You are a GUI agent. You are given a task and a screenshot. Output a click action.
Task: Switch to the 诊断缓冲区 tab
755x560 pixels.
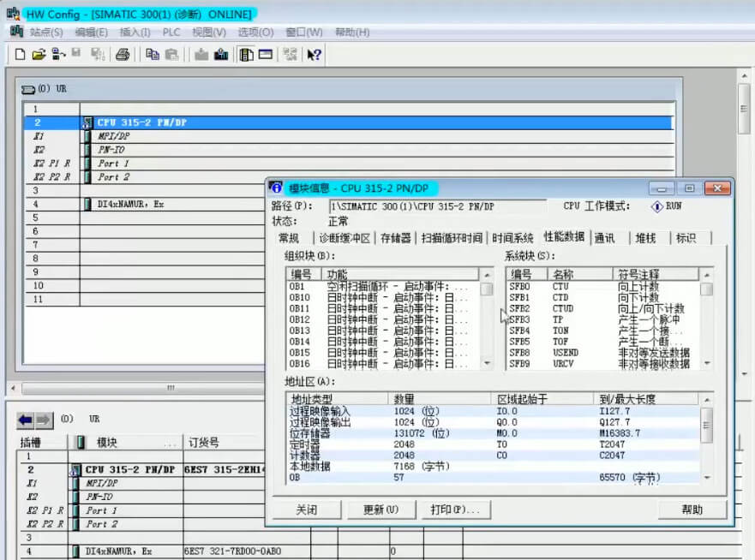pyautogui.click(x=345, y=238)
